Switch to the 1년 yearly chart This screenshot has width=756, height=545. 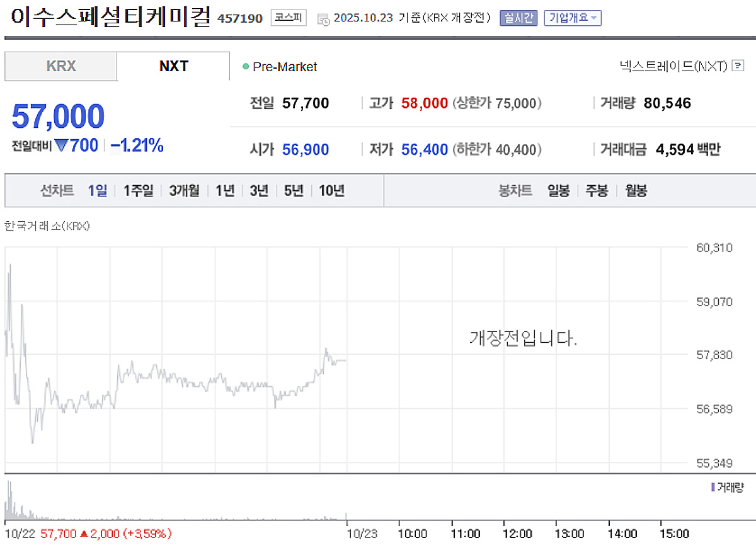tap(226, 190)
